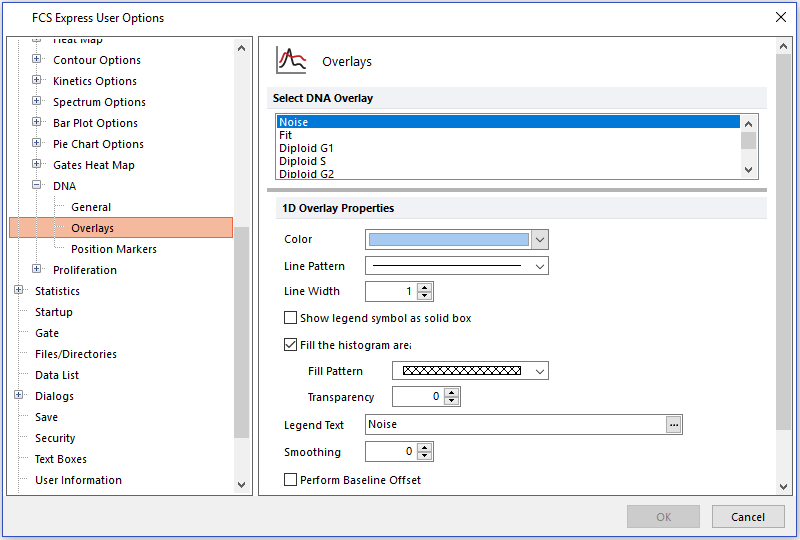Click right panel scroll-up arrow
The width and height of the screenshot is (800, 540).
coord(784,46)
